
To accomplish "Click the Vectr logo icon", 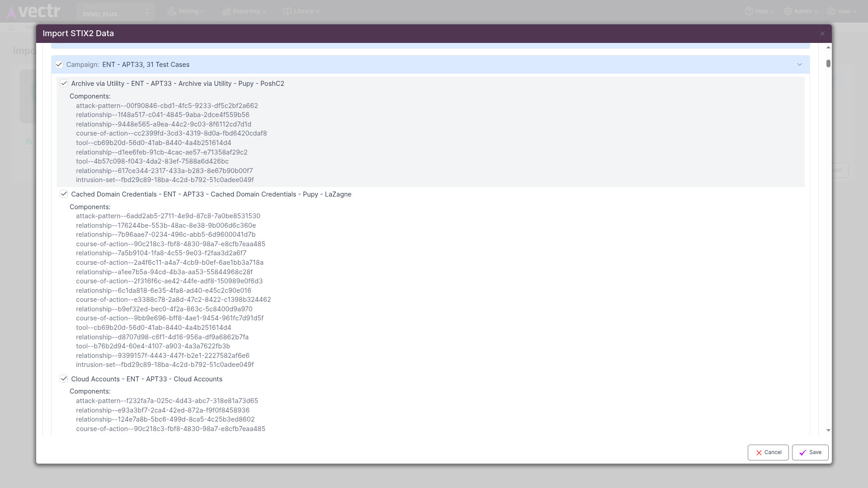I will [x=12, y=12].
